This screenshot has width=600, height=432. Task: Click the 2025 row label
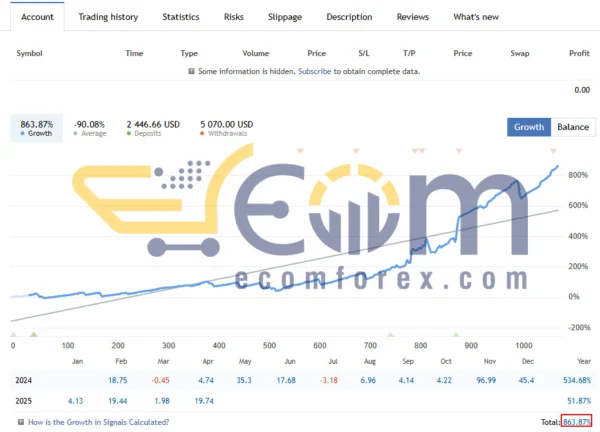(23, 401)
